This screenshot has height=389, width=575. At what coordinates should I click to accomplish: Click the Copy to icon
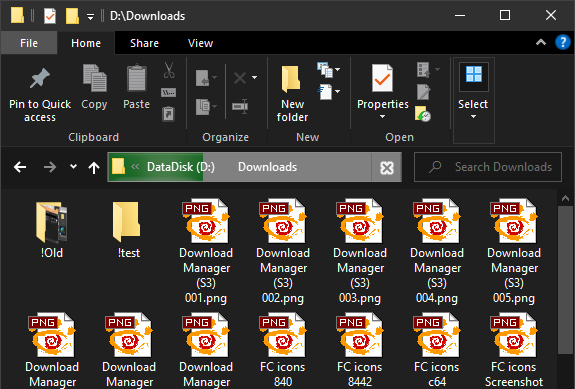click(202, 107)
